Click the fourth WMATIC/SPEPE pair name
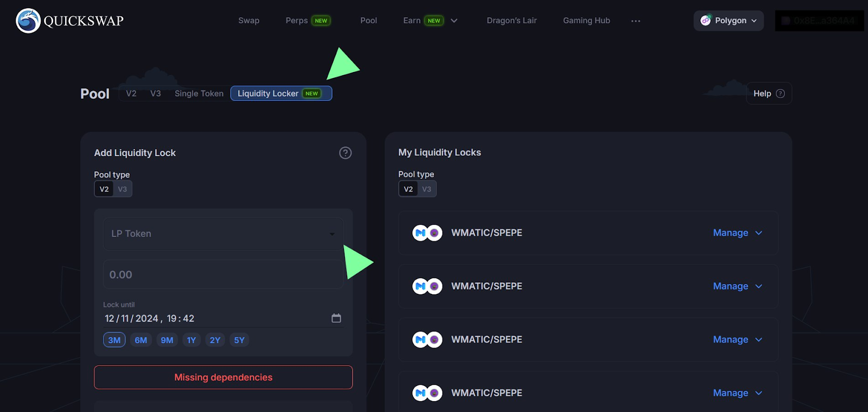This screenshot has width=868, height=412. (487, 393)
